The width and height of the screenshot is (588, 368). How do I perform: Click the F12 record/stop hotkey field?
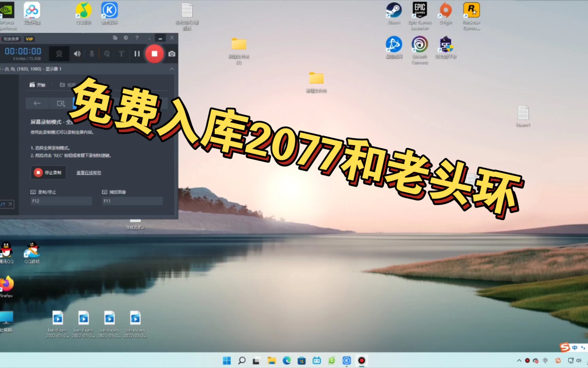[x=61, y=201]
